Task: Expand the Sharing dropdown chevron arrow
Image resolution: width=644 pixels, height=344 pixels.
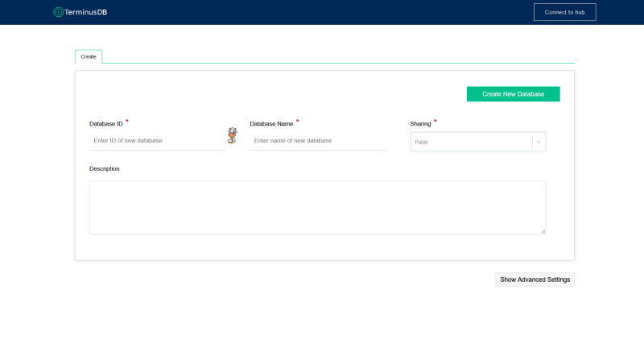Action: coord(539,143)
